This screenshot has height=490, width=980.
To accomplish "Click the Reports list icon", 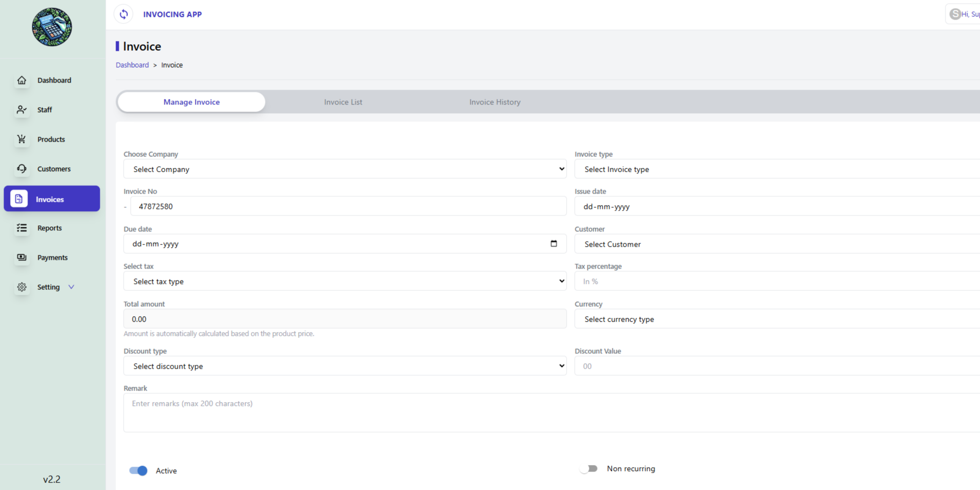I will click(22, 228).
